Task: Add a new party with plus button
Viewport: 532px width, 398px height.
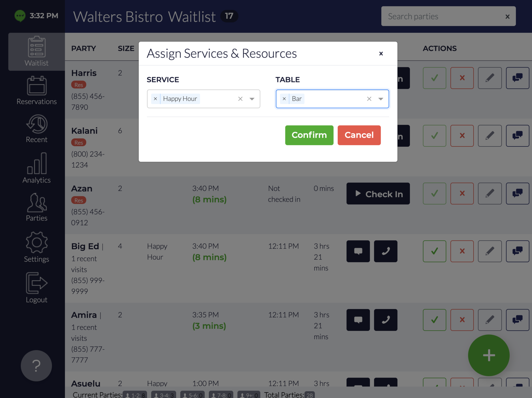Action: pos(489,355)
